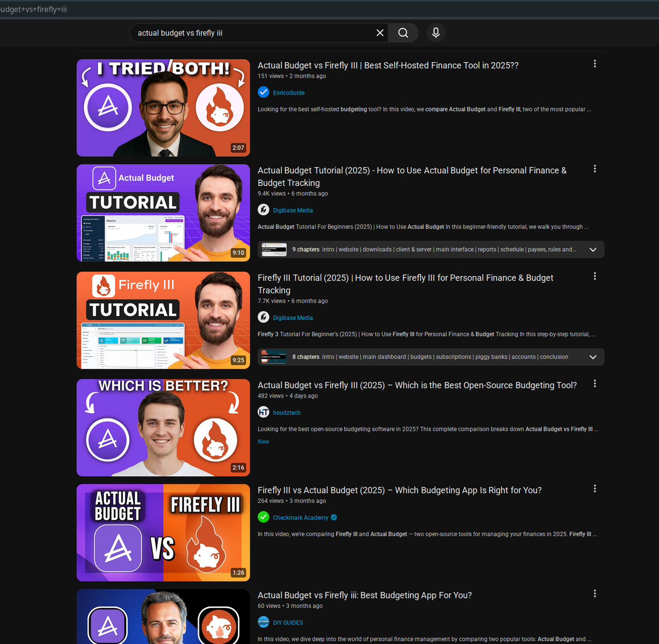This screenshot has width=659, height=644.
Task: Start voice search with the microphone icon
Action: pos(436,33)
